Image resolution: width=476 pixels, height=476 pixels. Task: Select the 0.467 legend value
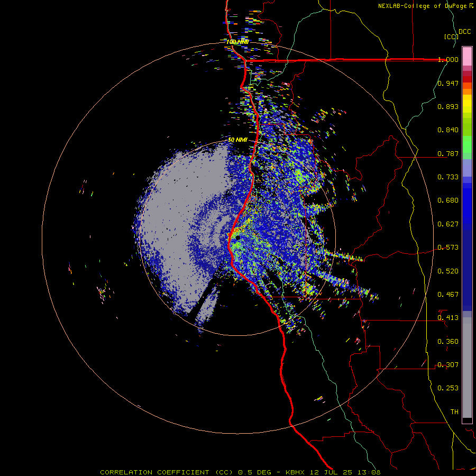448,295
